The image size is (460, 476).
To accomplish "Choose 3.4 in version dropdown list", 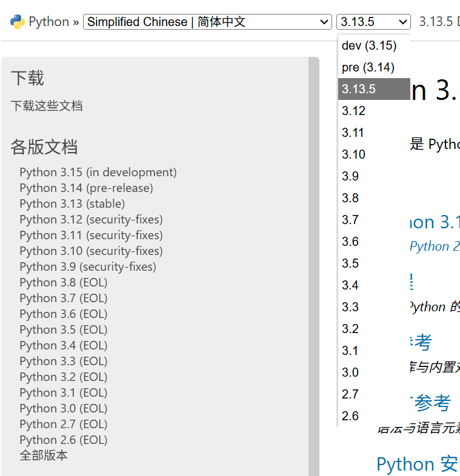I will (x=374, y=285).
